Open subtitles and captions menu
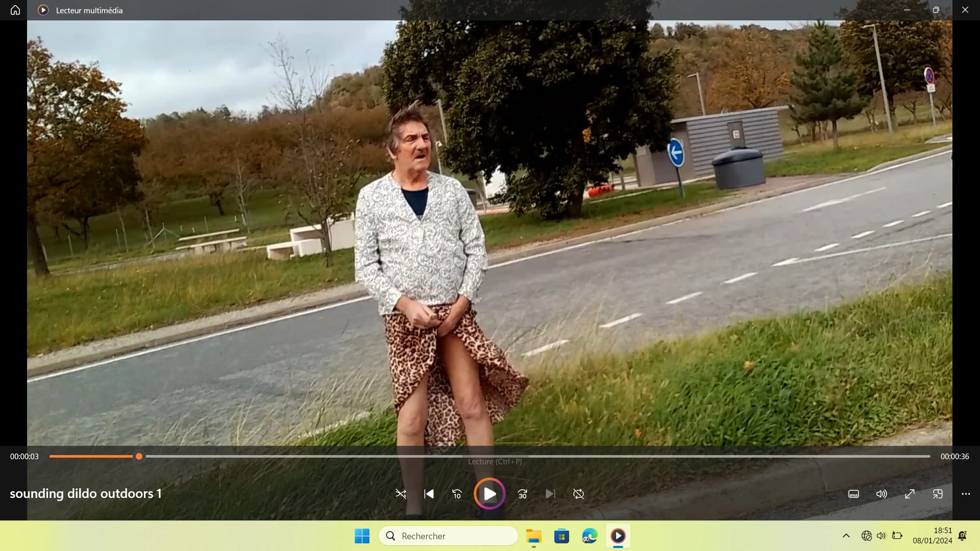Screen dimensions: 980x551 (x=854, y=494)
